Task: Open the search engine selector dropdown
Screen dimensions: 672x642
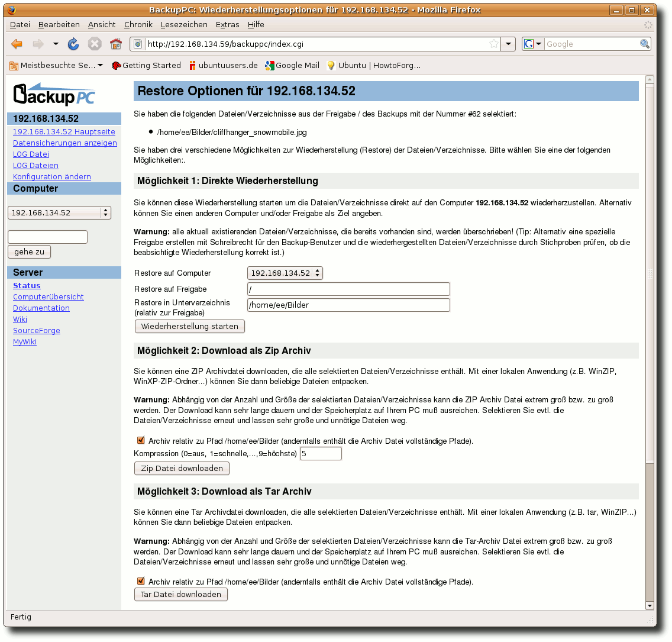Action: (533, 44)
